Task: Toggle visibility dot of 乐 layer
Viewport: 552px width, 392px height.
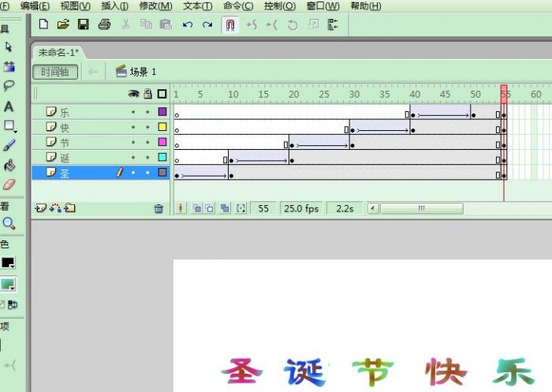Action: coord(133,112)
